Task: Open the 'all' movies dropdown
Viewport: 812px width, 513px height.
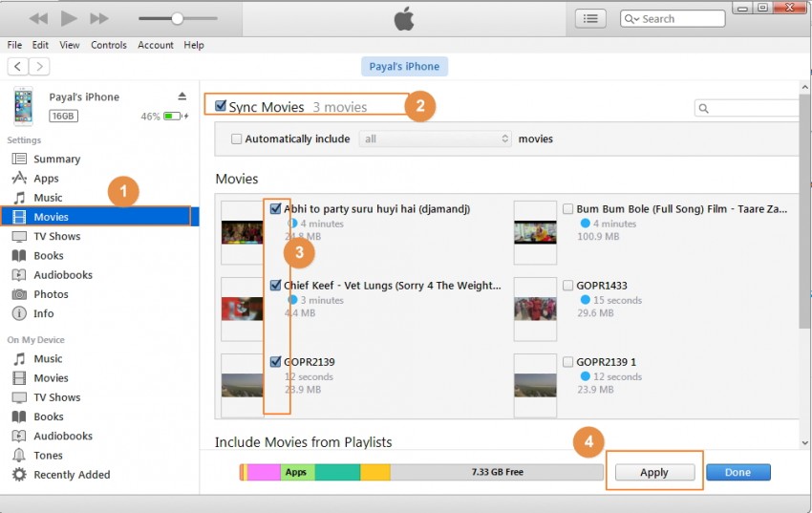Action: coord(436,139)
